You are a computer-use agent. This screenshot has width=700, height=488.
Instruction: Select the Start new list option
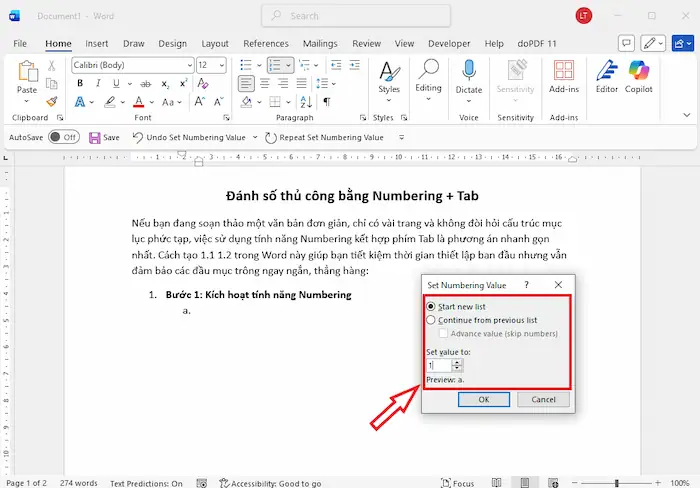click(432, 306)
